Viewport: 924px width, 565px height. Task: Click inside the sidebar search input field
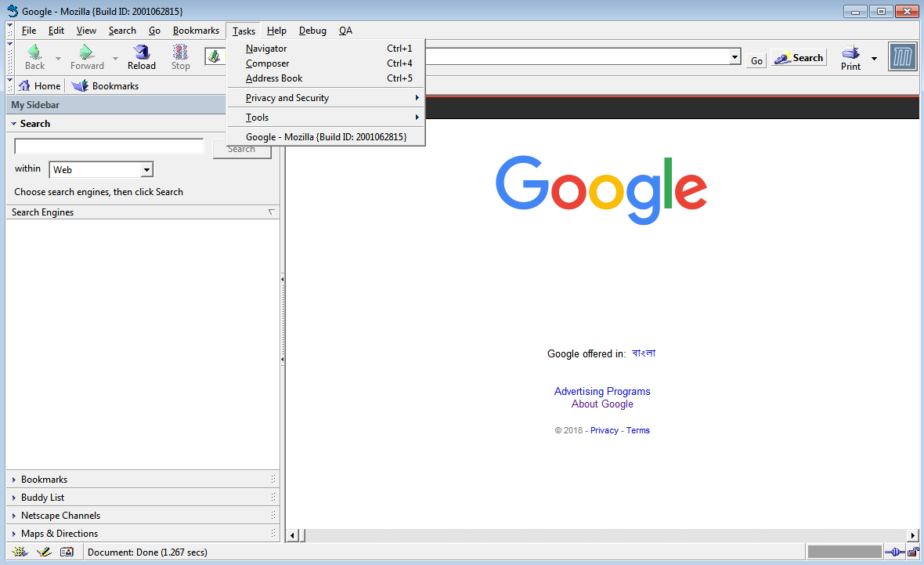(108, 146)
